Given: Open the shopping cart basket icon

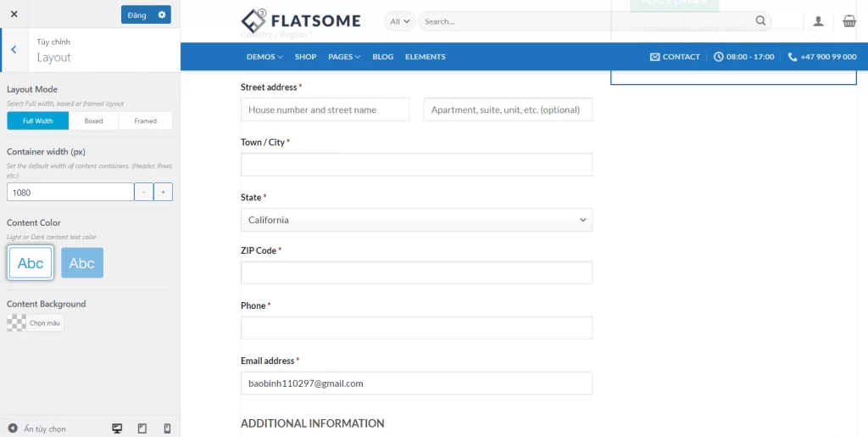Looking at the screenshot, I should coord(849,21).
